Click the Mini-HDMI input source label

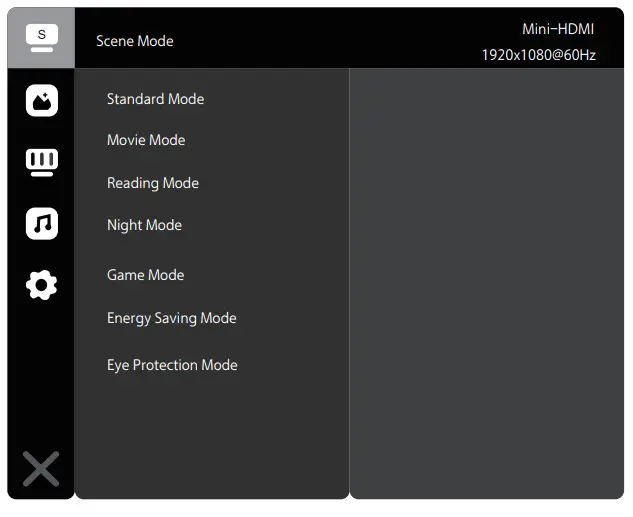[558, 29]
